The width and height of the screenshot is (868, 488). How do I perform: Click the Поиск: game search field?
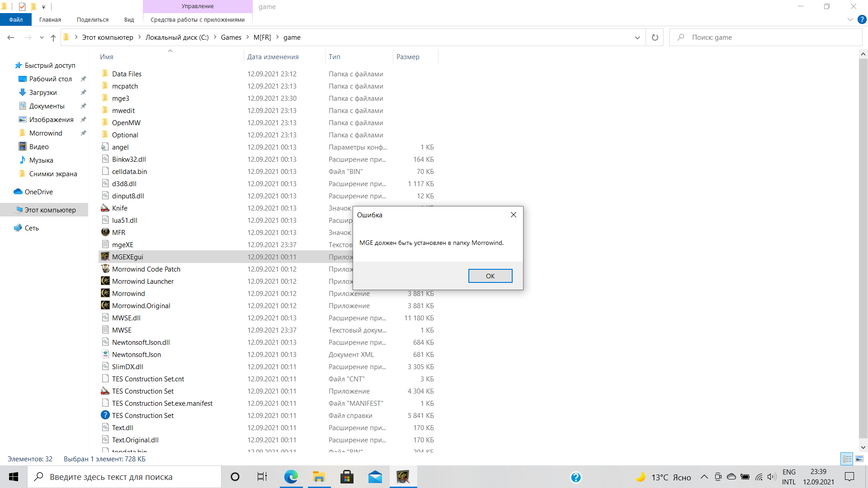766,38
